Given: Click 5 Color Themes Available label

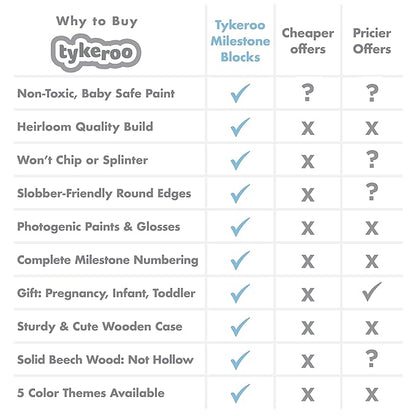Looking at the screenshot, I should click(x=91, y=393).
